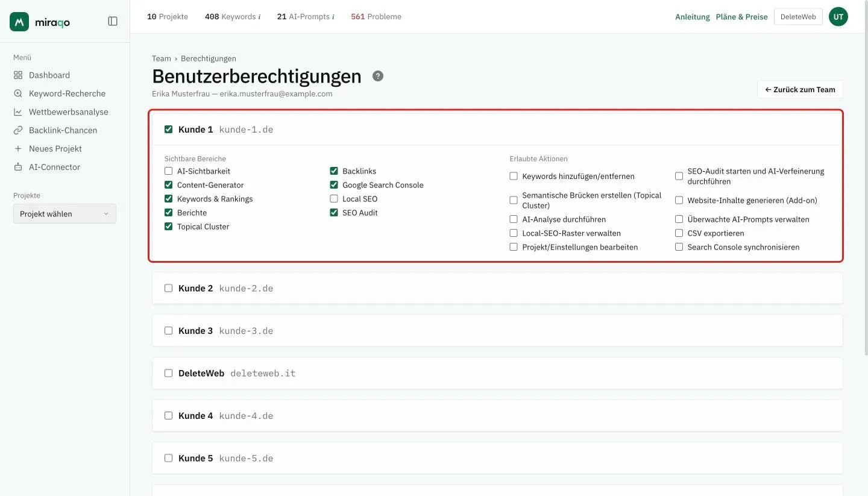868x496 pixels.
Task: Uncheck the Google Search Console checkbox
Action: point(334,185)
